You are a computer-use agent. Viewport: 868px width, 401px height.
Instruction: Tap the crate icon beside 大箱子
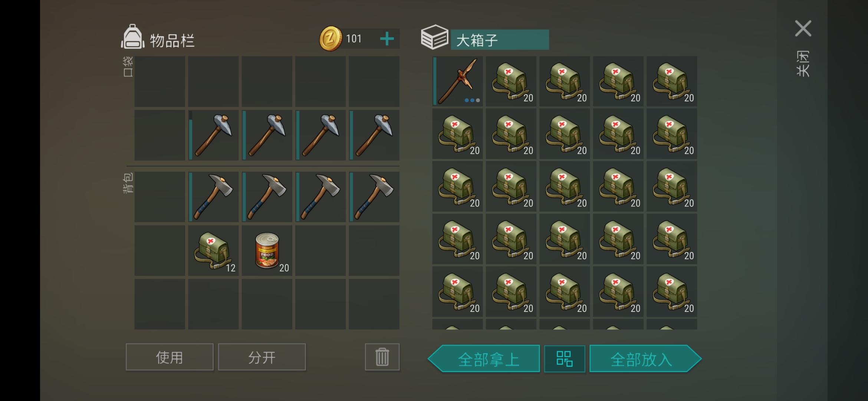click(x=434, y=37)
